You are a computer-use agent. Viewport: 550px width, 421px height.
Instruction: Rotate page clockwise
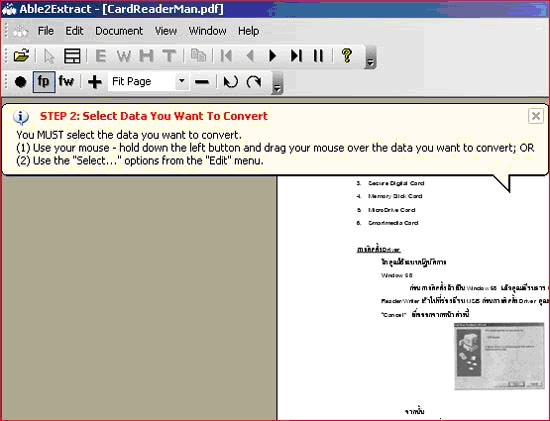click(x=254, y=82)
